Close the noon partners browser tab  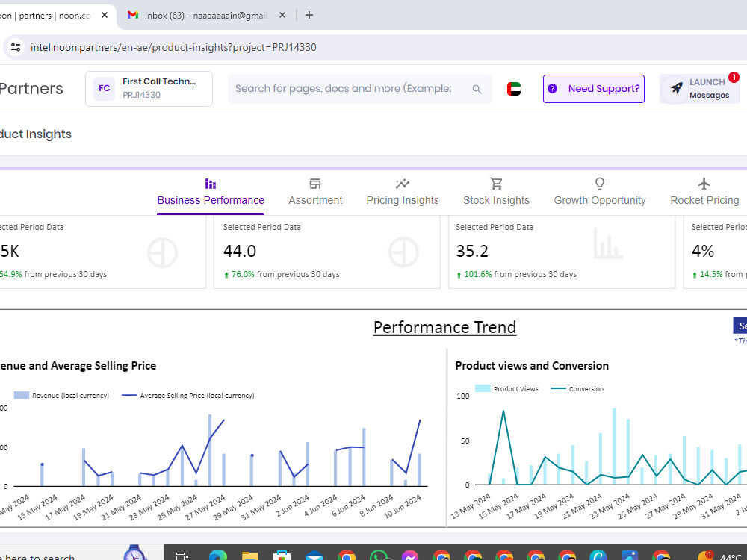click(105, 15)
